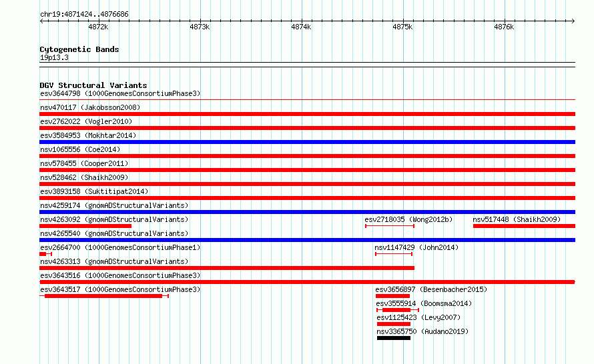Click the nsv528462 (Shaikh2009) label

click(84, 177)
